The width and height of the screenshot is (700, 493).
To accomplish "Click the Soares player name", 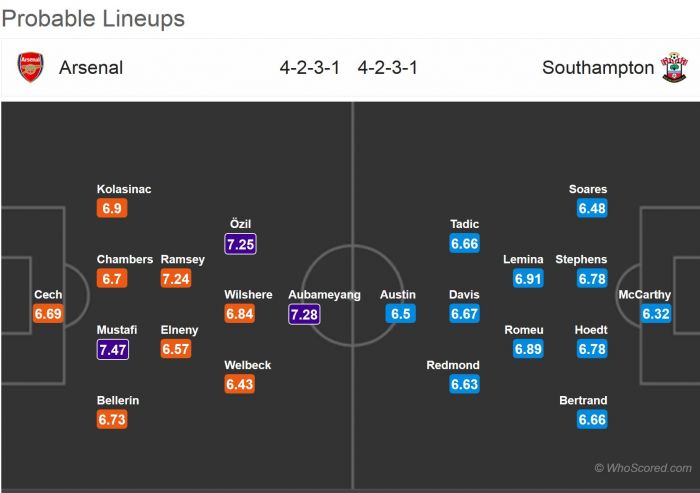I will tap(588, 189).
